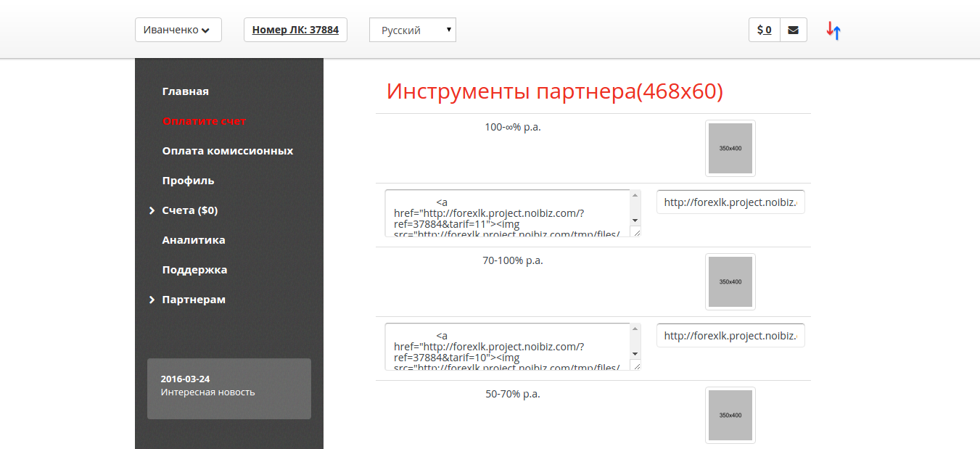
Task: Open Поддержка in sidebar
Action: pos(194,270)
